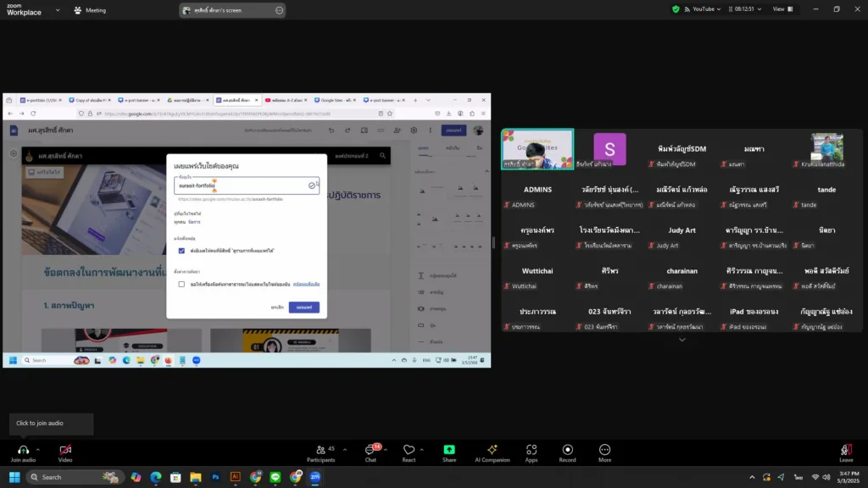The height and width of the screenshot is (488, 868).
Task: Start recording with the Record button
Action: coord(567,450)
